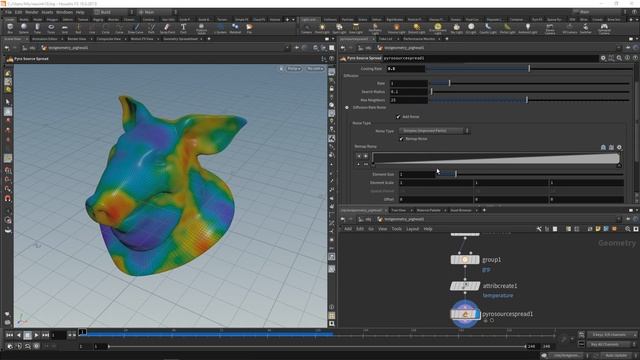The image size is (640, 360).
Task: Switch to the Performance Monitor tab
Action: tap(419, 39)
